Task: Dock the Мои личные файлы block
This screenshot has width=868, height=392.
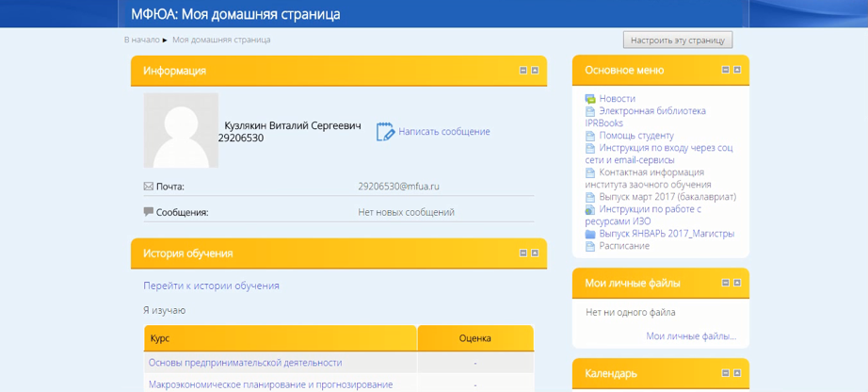Action: point(737,283)
